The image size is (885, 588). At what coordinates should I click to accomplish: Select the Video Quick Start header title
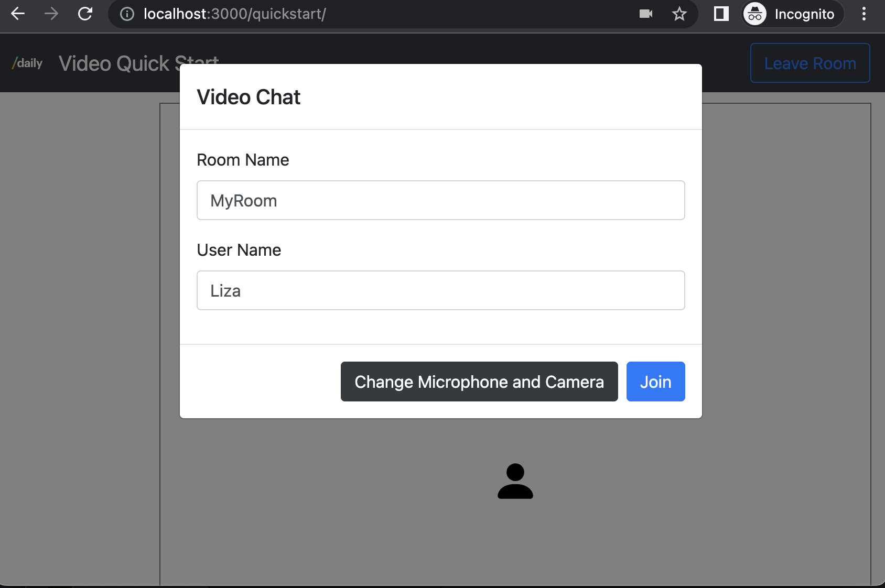pyautogui.click(x=139, y=63)
